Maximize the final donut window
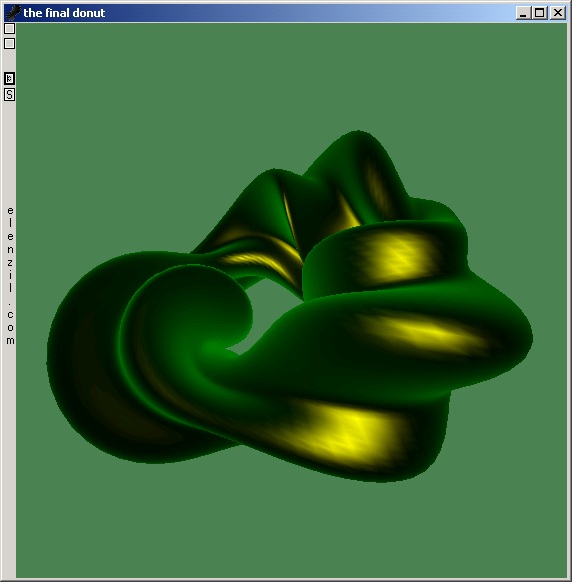572x582 pixels. coord(539,13)
